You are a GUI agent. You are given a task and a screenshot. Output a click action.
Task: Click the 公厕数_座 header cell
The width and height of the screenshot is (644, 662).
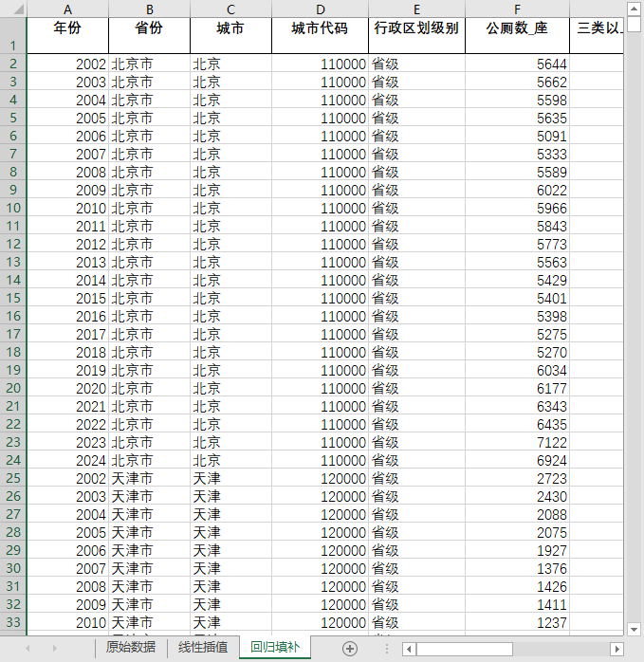517,35
